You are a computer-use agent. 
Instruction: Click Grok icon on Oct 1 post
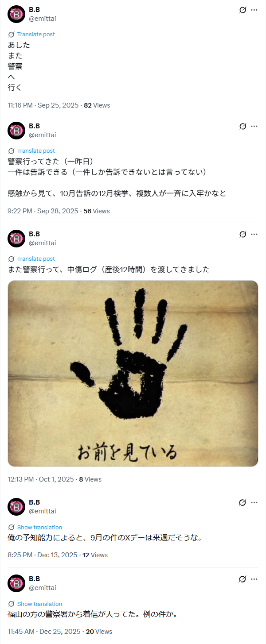[243, 234]
